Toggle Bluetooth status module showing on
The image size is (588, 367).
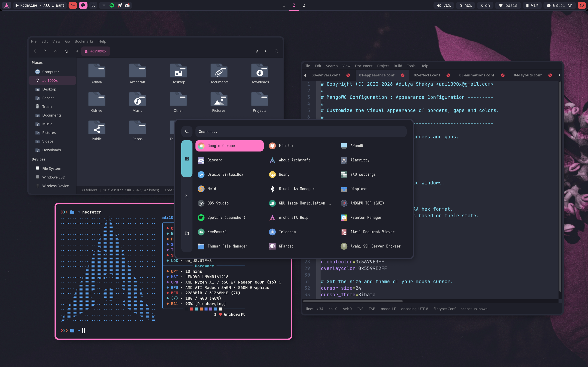[485, 5]
